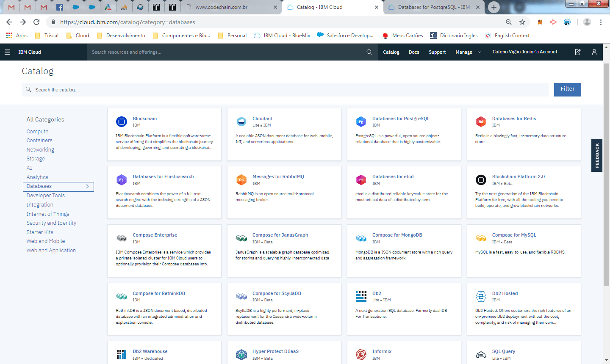Open the Feedback side button
Screen dimensions: 610x364
pyautogui.click(x=597, y=155)
